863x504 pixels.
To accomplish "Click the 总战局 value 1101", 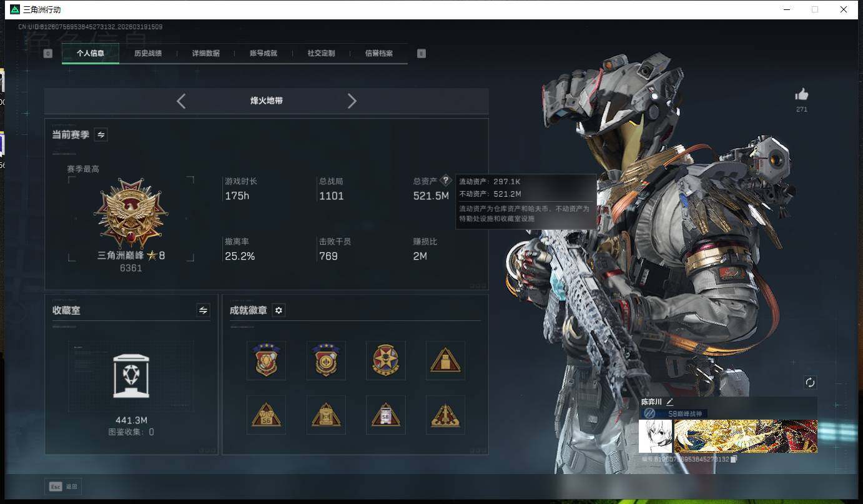I will coord(332,196).
